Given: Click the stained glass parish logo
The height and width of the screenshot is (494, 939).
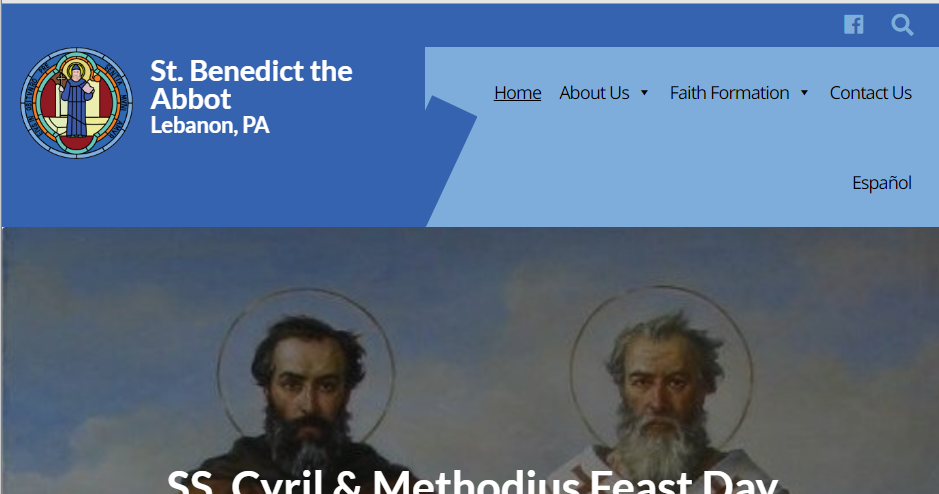Looking at the screenshot, I should click(x=76, y=101).
